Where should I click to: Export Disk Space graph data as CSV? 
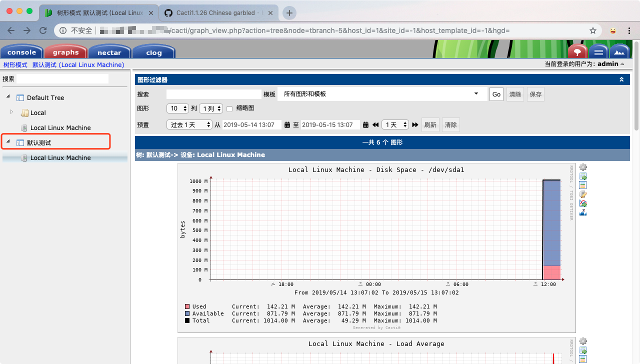pos(582,176)
